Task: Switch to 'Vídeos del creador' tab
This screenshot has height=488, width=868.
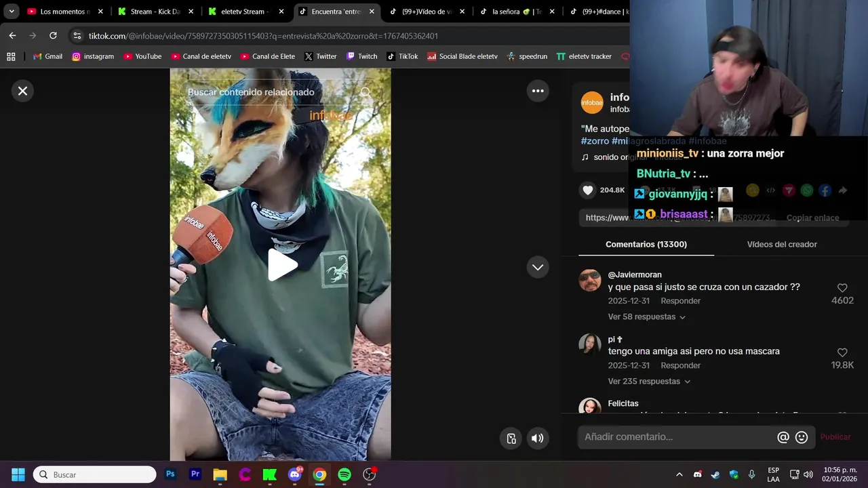Action: click(782, 244)
